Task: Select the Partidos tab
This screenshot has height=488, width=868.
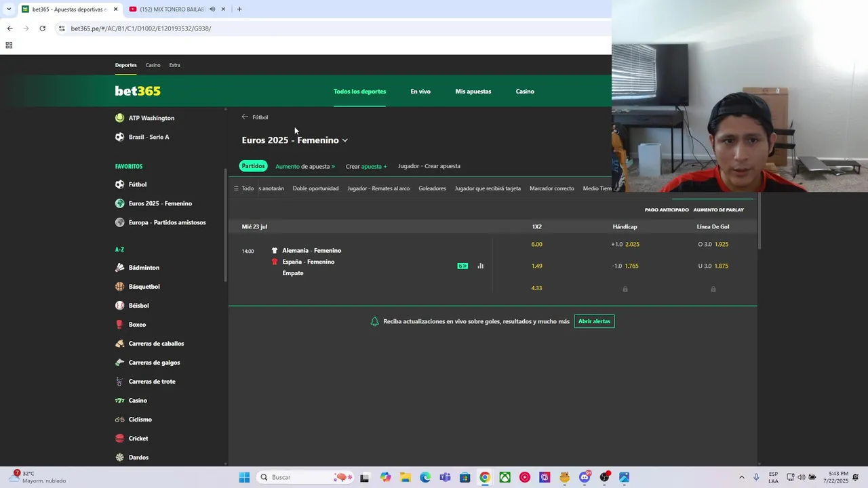Action: (x=254, y=166)
